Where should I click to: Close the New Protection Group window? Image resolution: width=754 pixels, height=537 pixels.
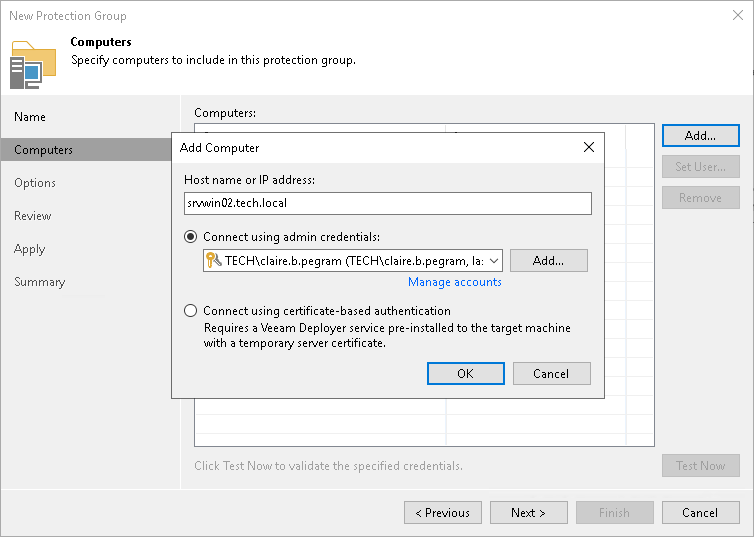(x=738, y=15)
